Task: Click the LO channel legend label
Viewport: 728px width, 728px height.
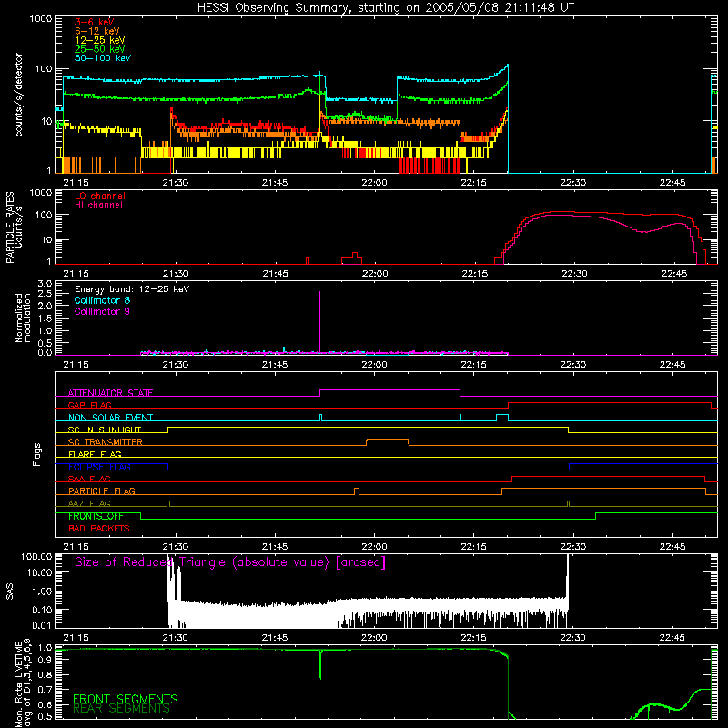Action: click(100, 196)
